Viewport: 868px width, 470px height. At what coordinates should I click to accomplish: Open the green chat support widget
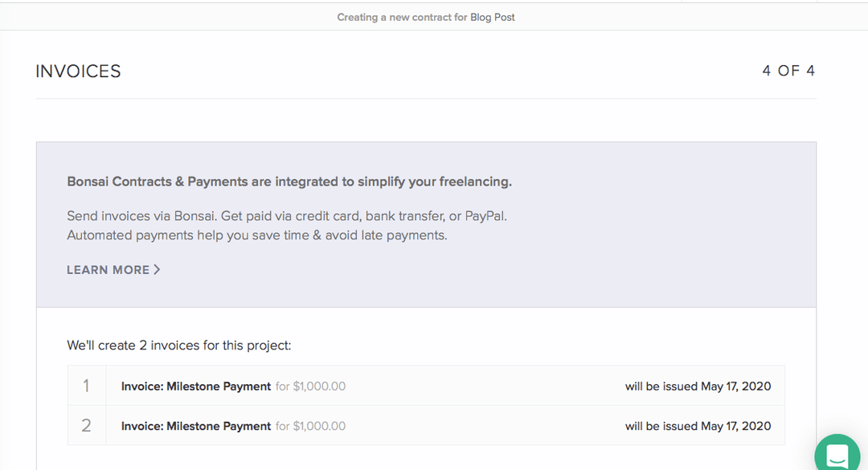[x=838, y=455]
